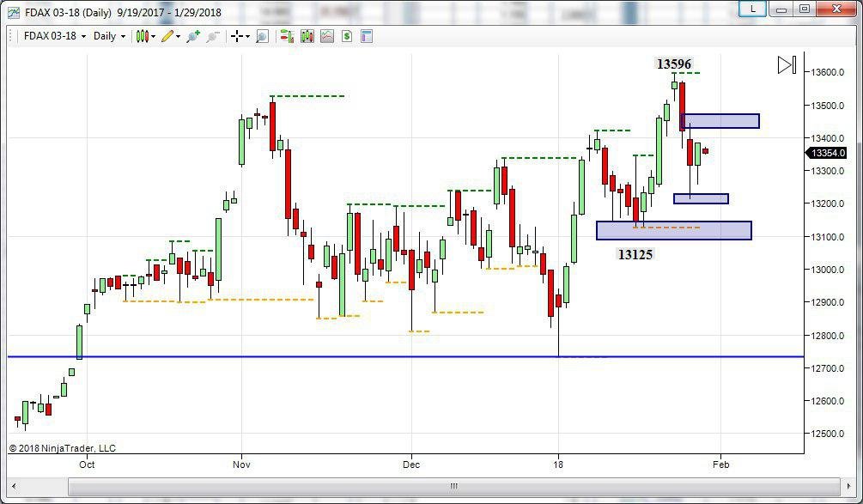The width and height of the screenshot is (863, 504).
Task: Click the 12800.0 price axis label
Action: (827, 335)
